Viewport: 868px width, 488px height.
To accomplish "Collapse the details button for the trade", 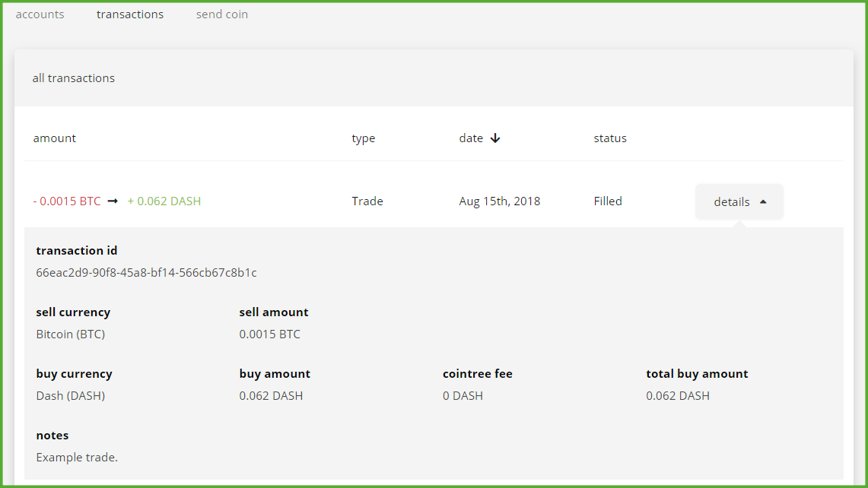I will coord(739,202).
